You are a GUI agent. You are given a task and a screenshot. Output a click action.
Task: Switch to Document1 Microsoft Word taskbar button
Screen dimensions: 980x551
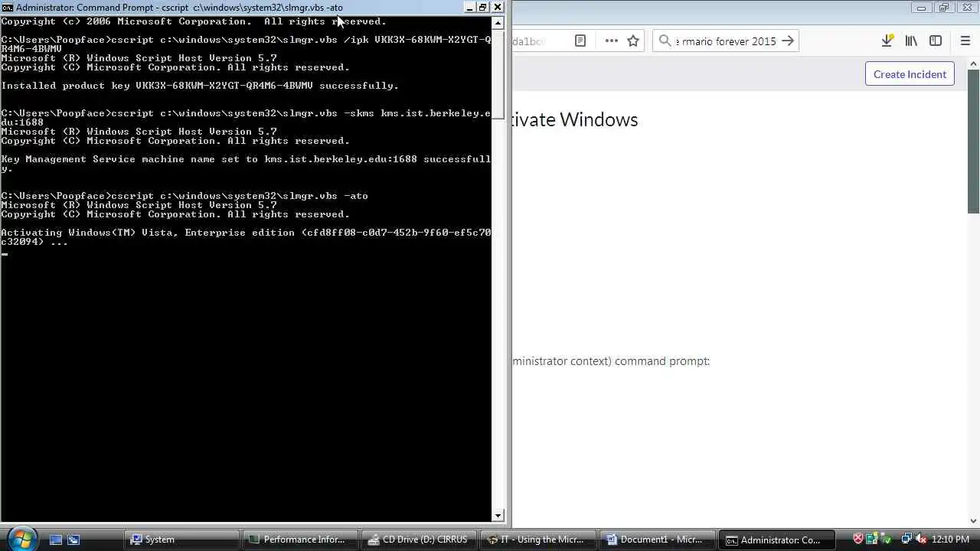(658, 540)
